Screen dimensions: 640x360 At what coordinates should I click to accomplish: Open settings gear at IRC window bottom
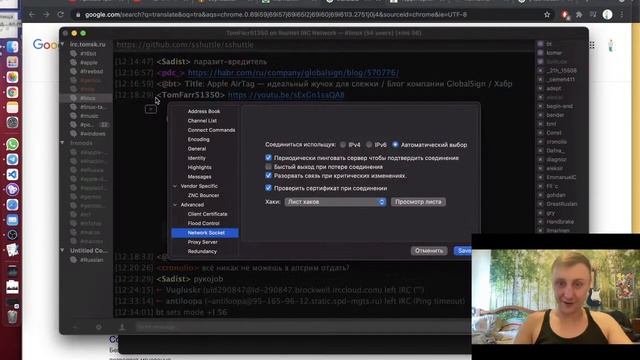coord(98,327)
